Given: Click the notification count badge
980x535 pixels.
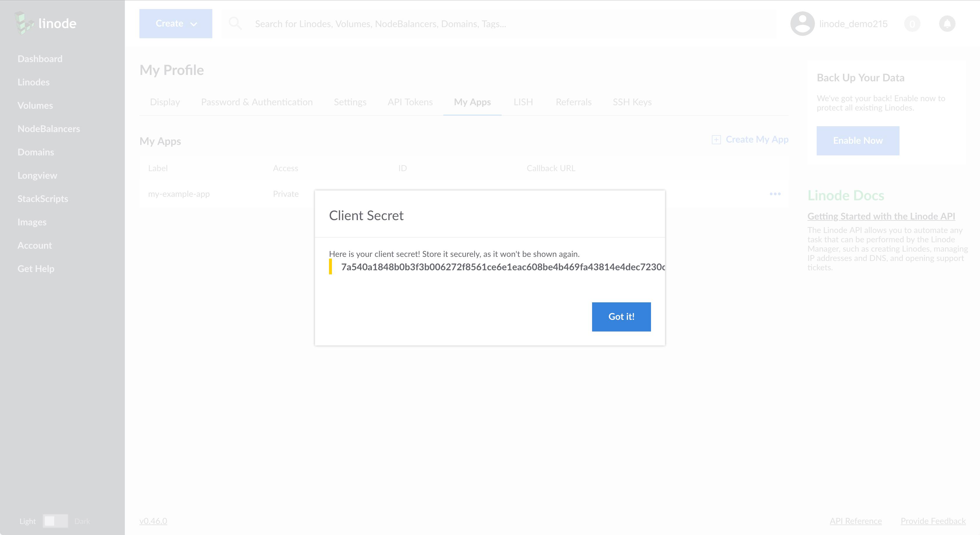Looking at the screenshot, I should click(x=912, y=24).
